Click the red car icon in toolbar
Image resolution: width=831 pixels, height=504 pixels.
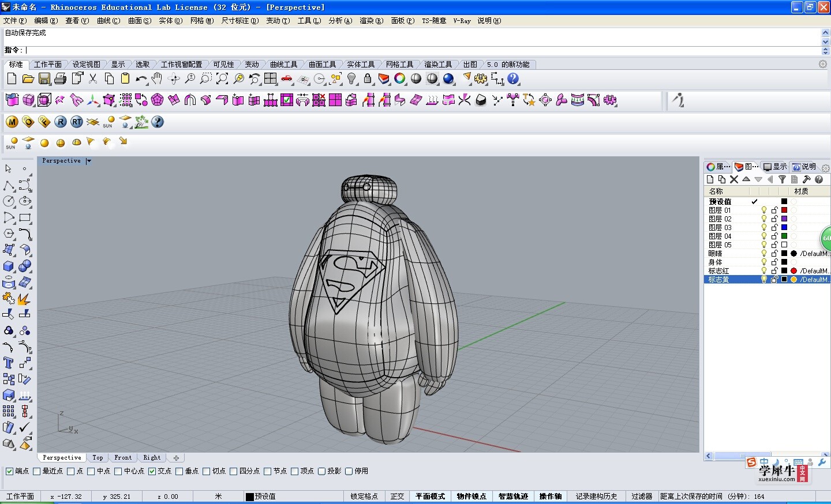pos(287,78)
